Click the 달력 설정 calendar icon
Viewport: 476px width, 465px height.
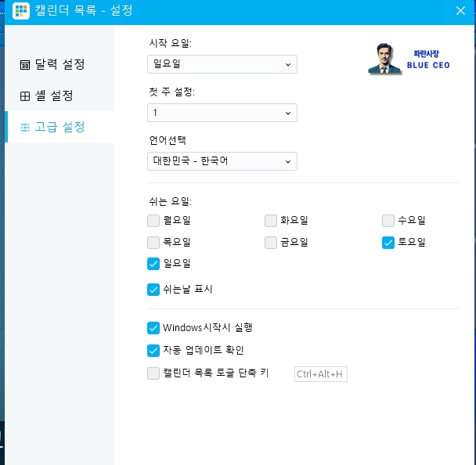[25, 65]
